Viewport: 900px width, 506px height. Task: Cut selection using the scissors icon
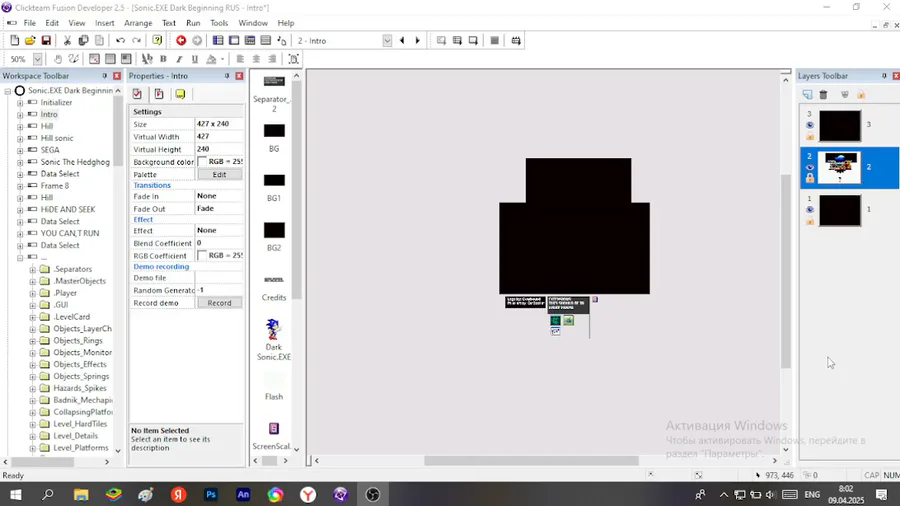click(67, 41)
